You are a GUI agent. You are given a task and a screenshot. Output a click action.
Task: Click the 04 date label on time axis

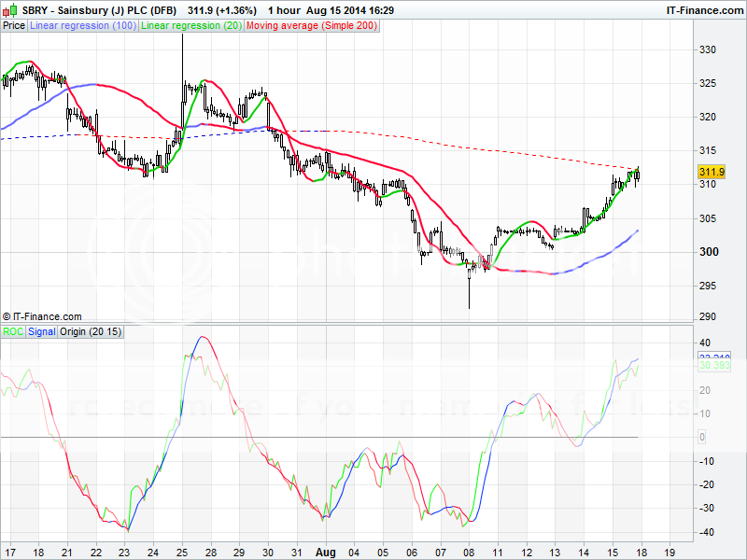(x=355, y=553)
